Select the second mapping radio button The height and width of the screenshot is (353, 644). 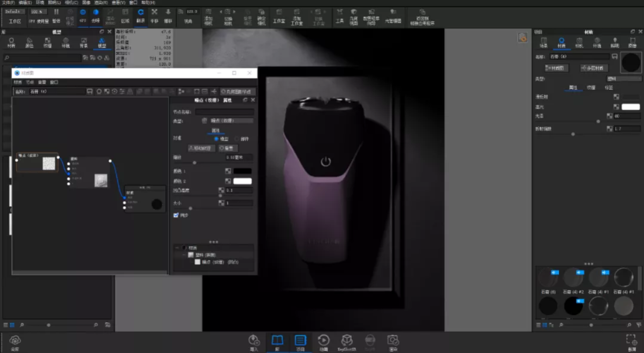236,139
